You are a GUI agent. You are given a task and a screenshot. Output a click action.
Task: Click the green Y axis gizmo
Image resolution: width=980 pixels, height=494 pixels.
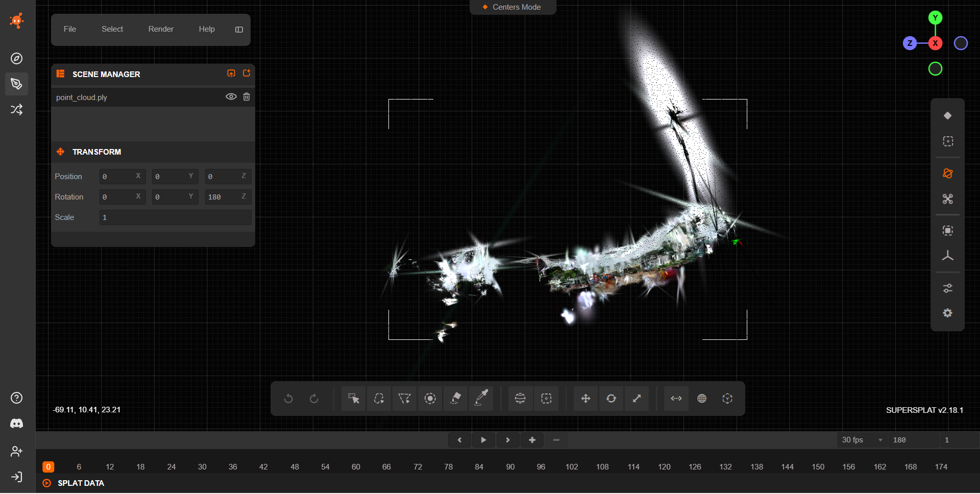coord(935,18)
